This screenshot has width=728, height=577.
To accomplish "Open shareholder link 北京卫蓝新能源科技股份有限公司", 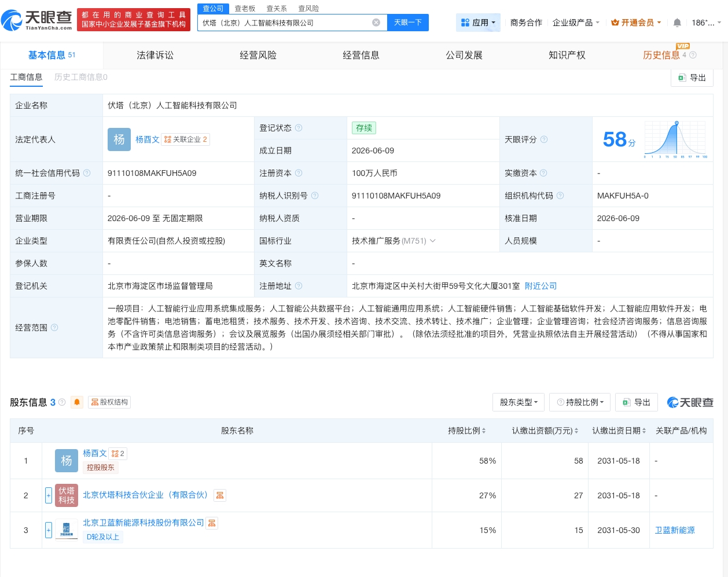I will (144, 523).
